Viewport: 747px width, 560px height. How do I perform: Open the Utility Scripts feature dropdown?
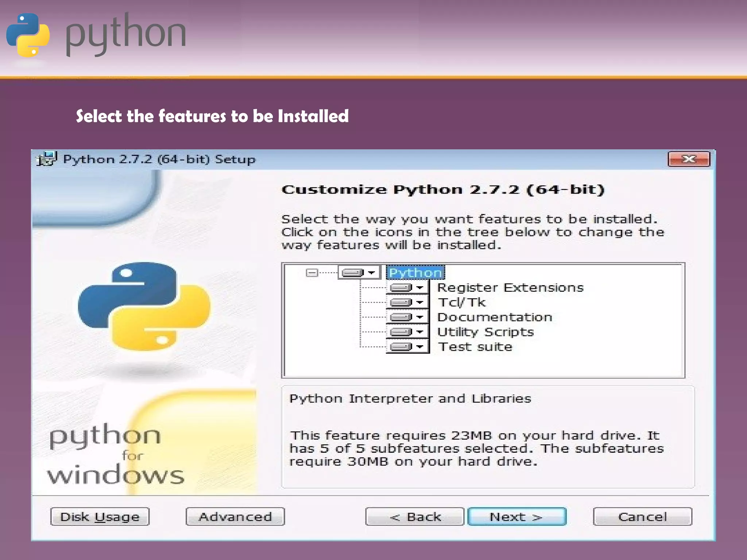[407, 332]
